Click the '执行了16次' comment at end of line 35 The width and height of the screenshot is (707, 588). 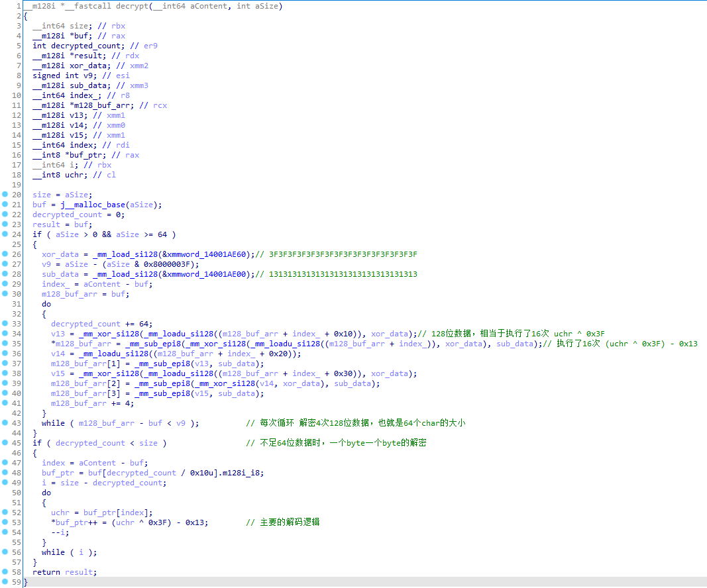pyautogui.click(x=578, y=344)
